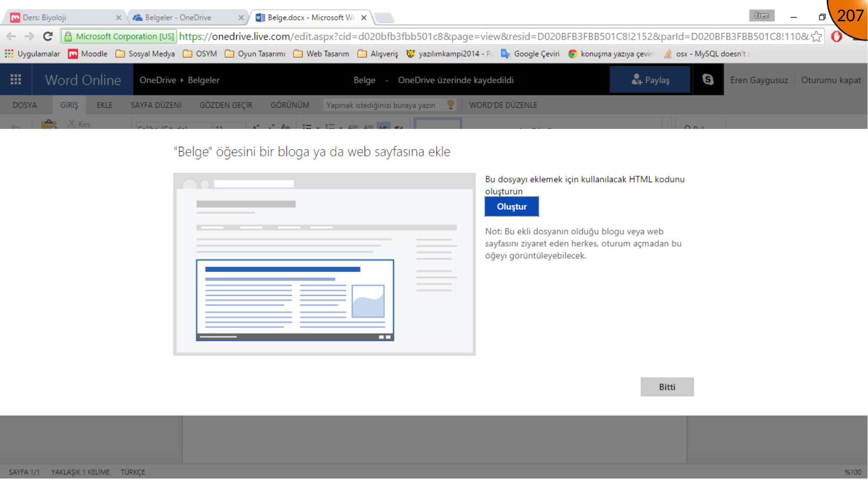The height and width of the screenshot is (488, 868).
Task: Switch to the GİRİŞ tab
Action: tap(69, 105)
